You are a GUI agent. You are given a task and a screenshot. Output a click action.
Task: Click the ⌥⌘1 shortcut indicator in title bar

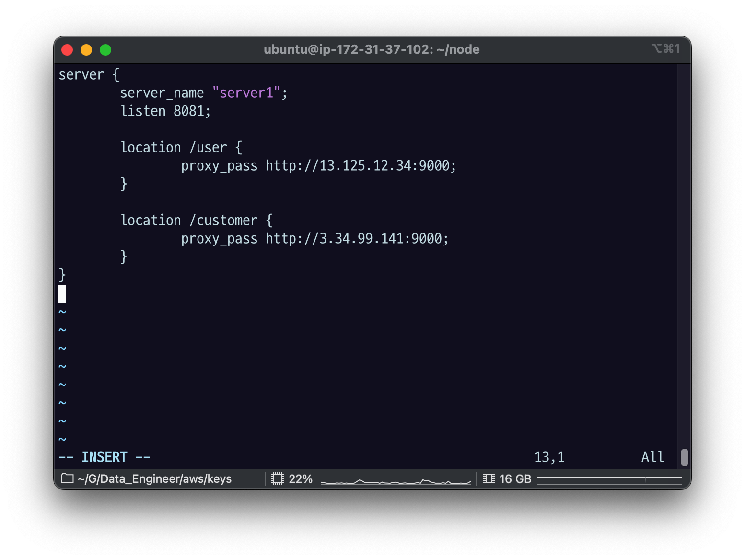coord(666,48)
